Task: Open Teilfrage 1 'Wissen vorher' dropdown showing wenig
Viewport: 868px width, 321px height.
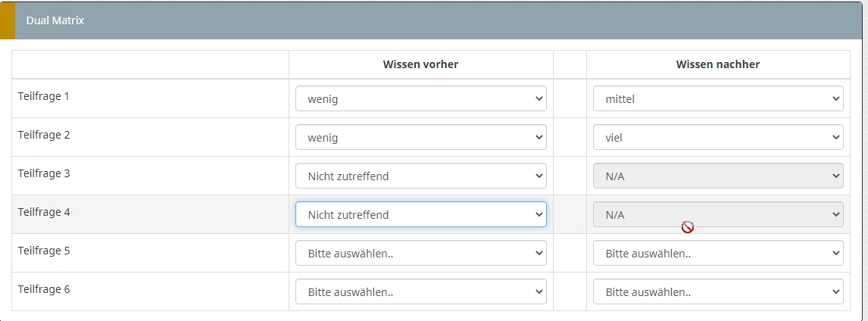Action: coord(420,98)
